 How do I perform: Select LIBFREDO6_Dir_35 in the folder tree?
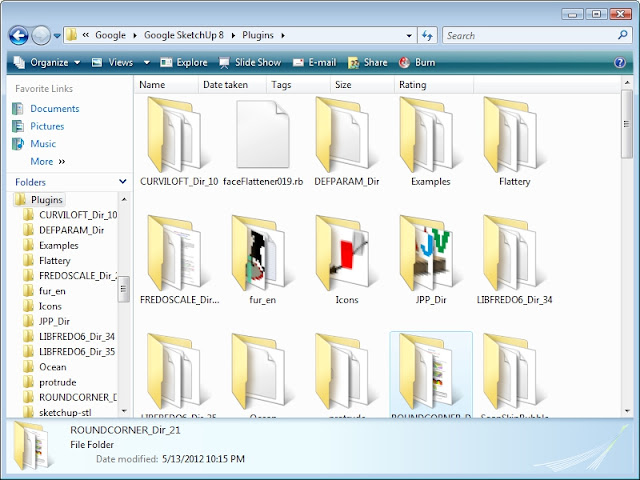click(69, 352)
